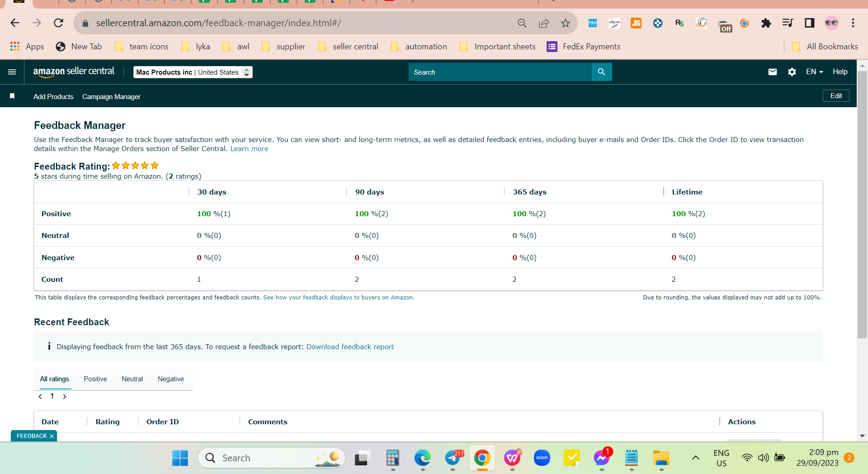Show hidden system tray icons

coord(696,458)
